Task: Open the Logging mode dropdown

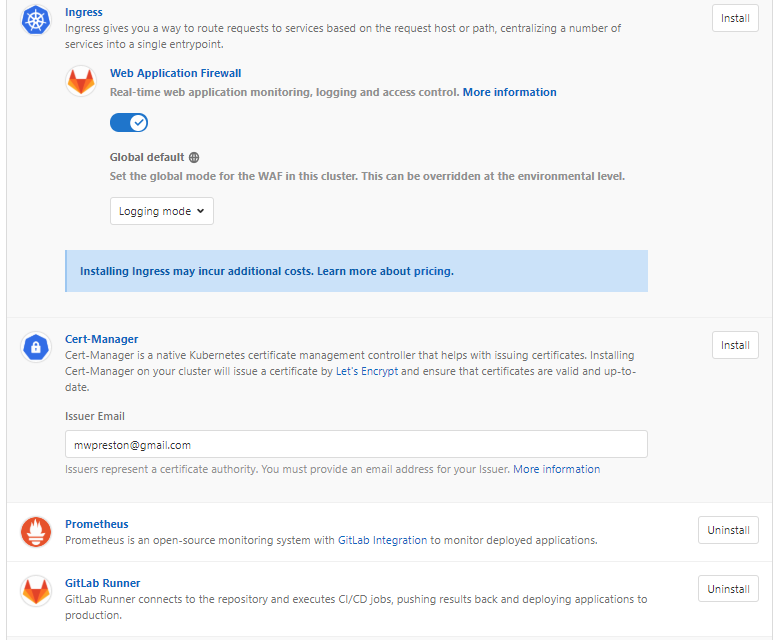Action: coord(162,211)
